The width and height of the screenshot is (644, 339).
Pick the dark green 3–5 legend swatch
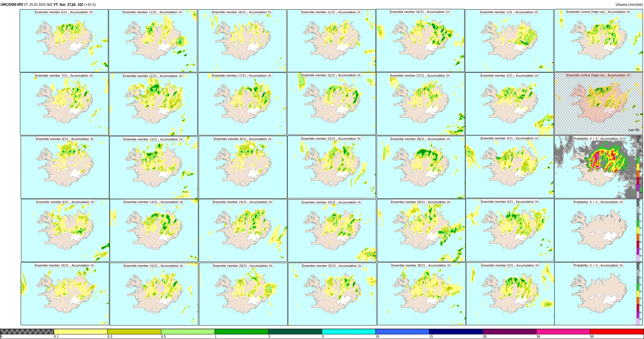(x=295, y=332)
